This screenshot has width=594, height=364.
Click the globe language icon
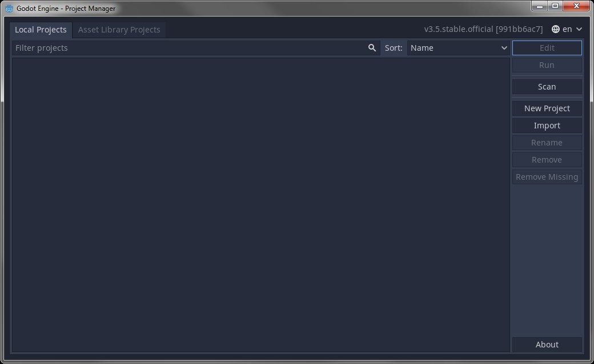(555, 29)
